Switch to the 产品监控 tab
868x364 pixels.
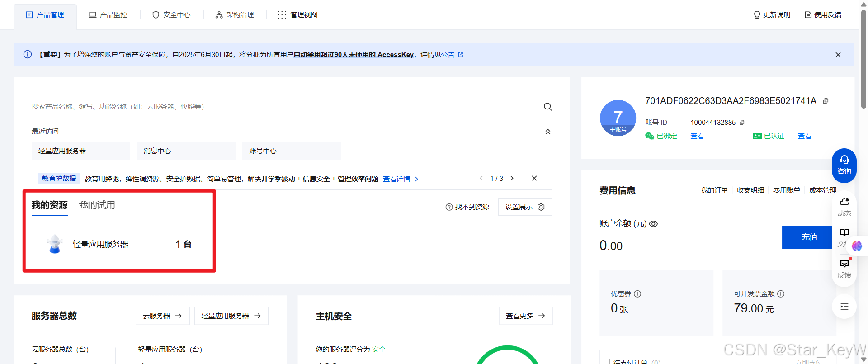108,15
